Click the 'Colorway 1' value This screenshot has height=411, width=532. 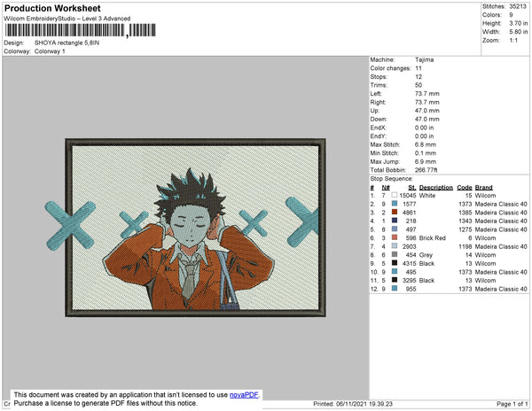50,51
